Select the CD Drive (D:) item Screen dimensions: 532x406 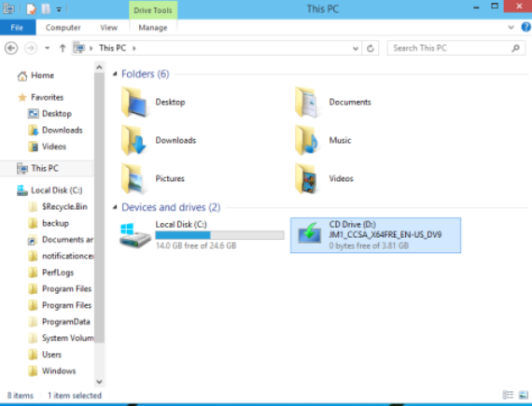coord(375,235)
